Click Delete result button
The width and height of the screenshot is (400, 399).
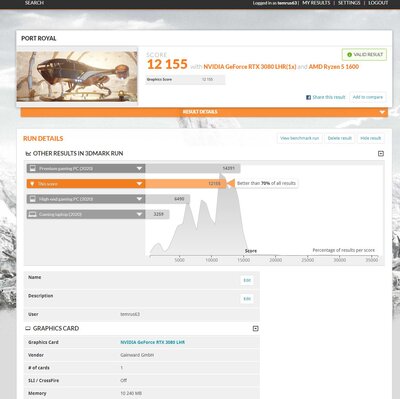[340, 138]
